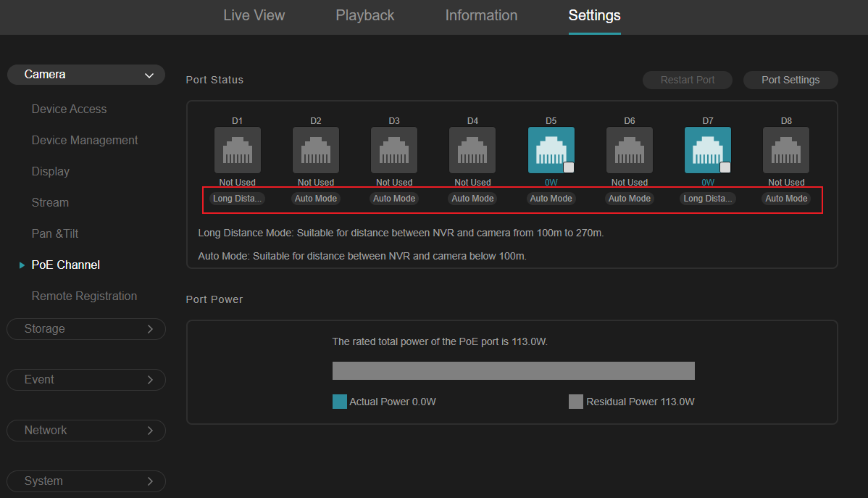Click the D5 Auto Mode badge

pos(551,199)
